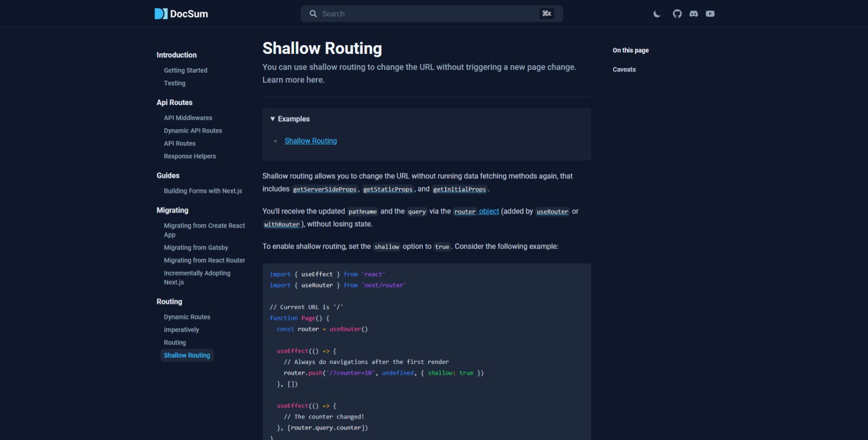Toggle dark mode moon icon
The width and height of the screenshot is (868, 440).
click(x=657, y=14)
